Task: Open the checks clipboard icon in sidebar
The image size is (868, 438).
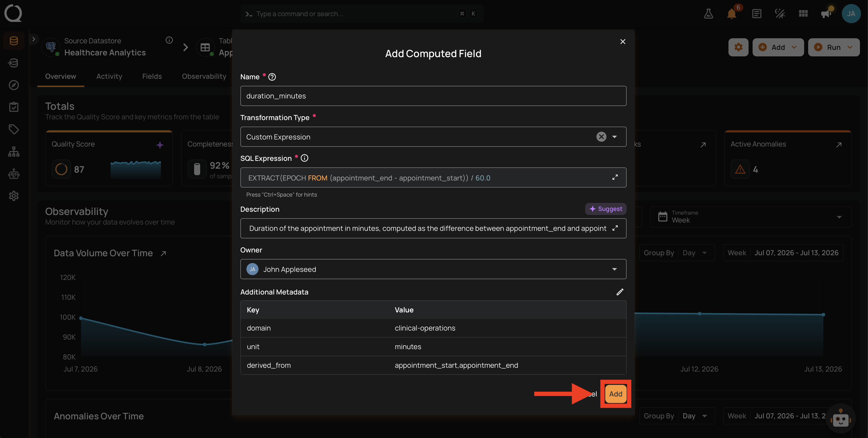Action: click(x=14, y=107)
